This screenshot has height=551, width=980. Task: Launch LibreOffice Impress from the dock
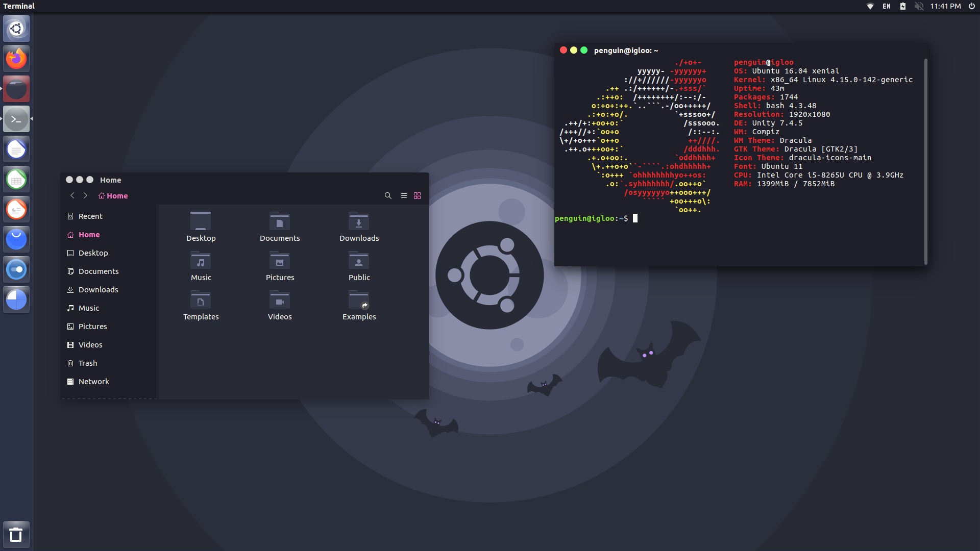point(16,209)
